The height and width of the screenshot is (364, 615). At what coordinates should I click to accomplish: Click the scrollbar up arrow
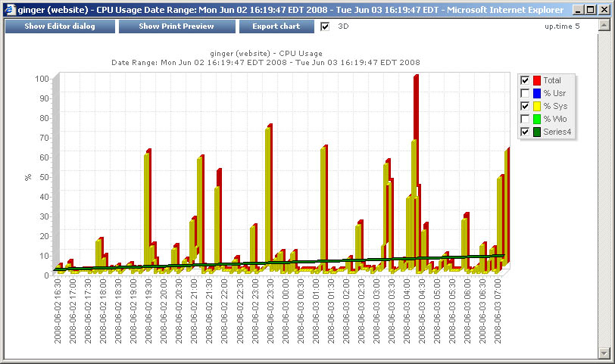point(604,26)
